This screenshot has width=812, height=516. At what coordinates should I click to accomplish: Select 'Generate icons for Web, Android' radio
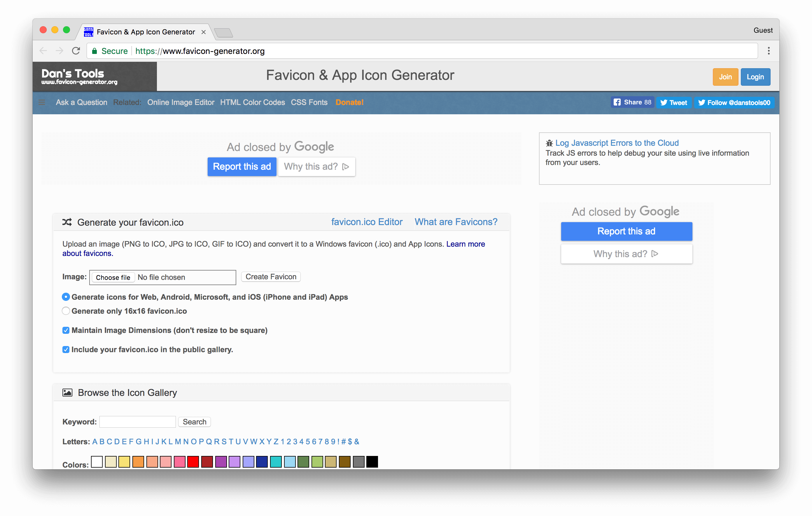coord(66,297)
